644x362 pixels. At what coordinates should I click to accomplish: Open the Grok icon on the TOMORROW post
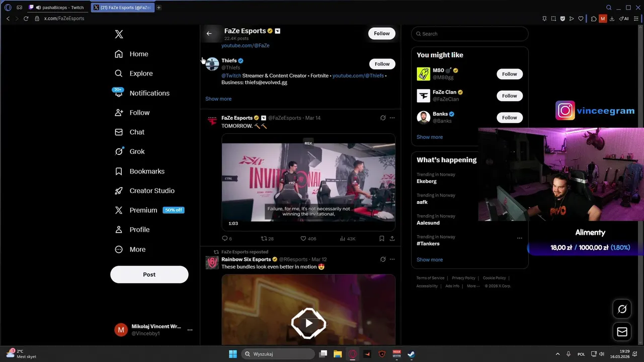click(x=383, y=118)
